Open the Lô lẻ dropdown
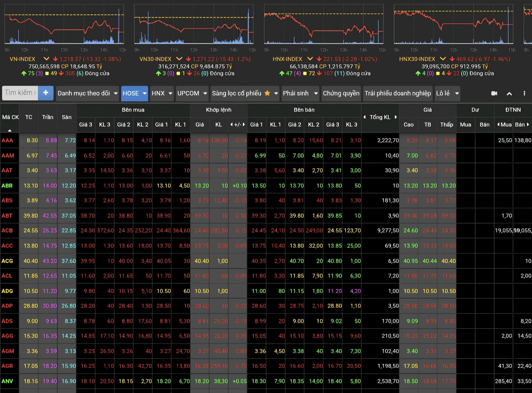 (447, 93)
